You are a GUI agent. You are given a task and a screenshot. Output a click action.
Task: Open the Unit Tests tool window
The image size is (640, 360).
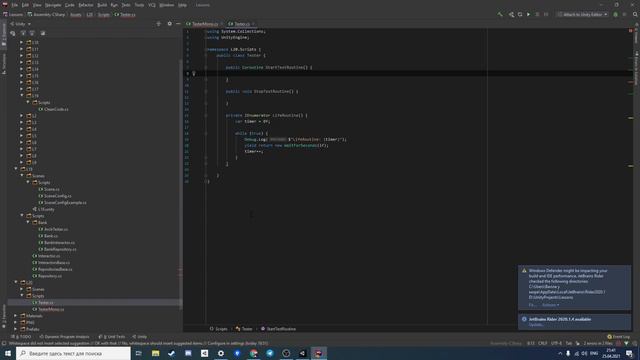pyautogui.click(x=112, y=337)
